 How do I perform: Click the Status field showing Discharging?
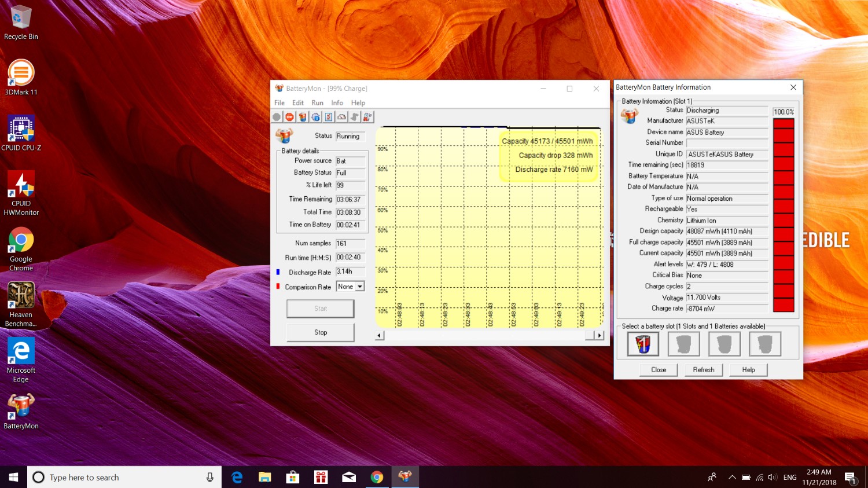click(x=727, y=110)
